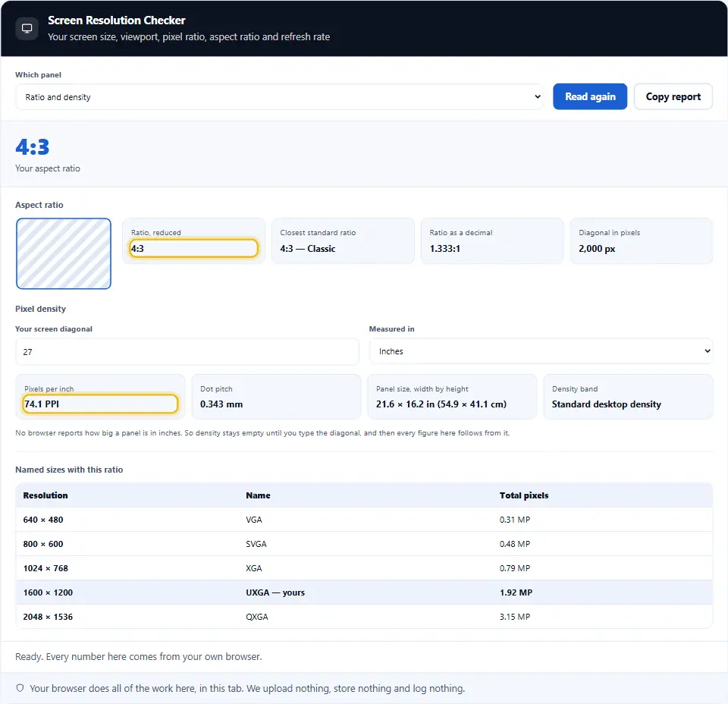Click the 0.79 MP total pixels cell
Viewport: 728px width, 704px height.
click(515, 568)
